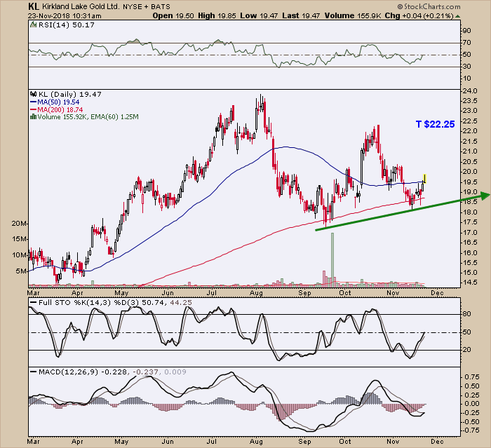This screenshot has width=491, height=448.
Task: Click the 'MACD(12,26,9)' indicator label
Action: pyautogui.click(x=68, y=372)
